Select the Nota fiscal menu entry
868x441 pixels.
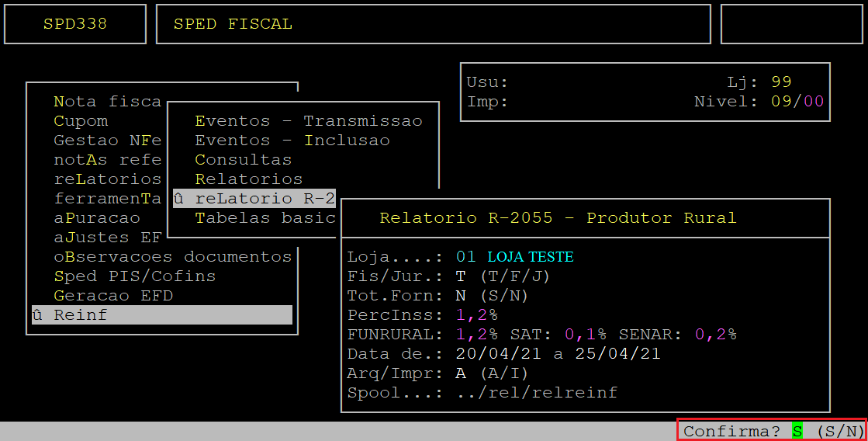click(x=107, y=102)
